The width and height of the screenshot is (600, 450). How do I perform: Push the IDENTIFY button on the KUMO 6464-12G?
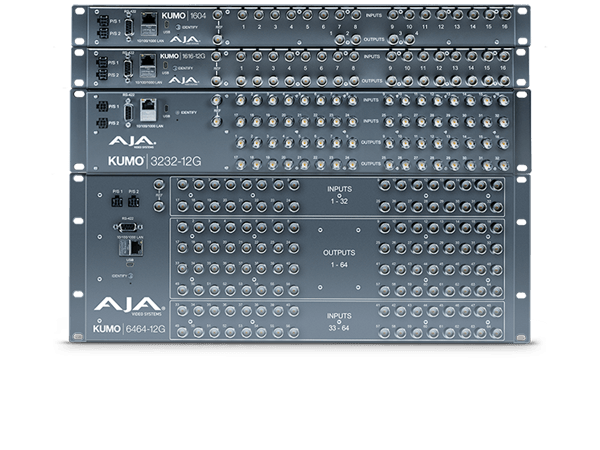[x=130, y=276]
